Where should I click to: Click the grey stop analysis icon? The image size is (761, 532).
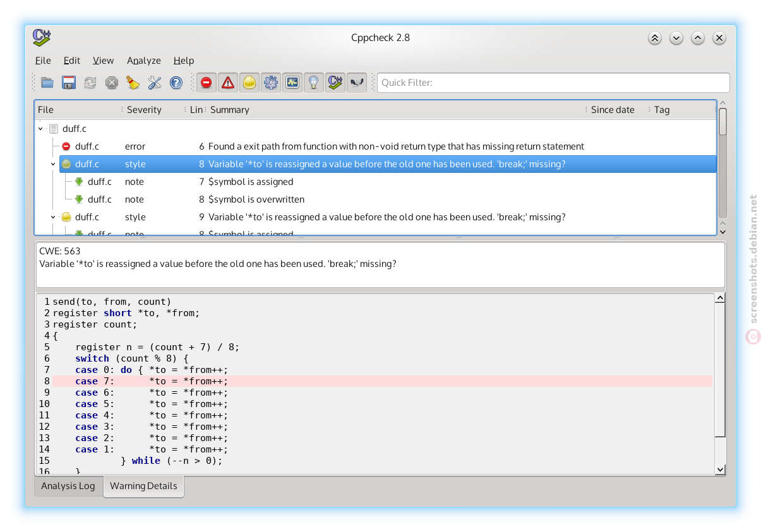coord(112,83)
